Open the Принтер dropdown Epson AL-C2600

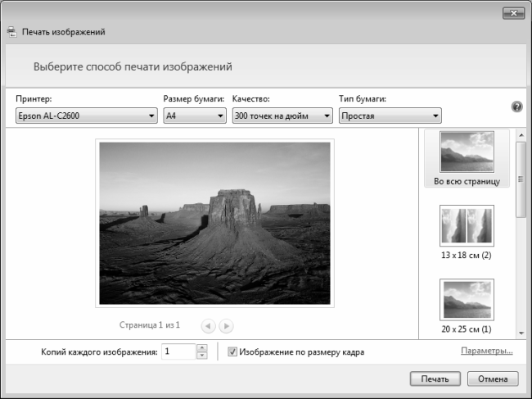pos(87,116)
